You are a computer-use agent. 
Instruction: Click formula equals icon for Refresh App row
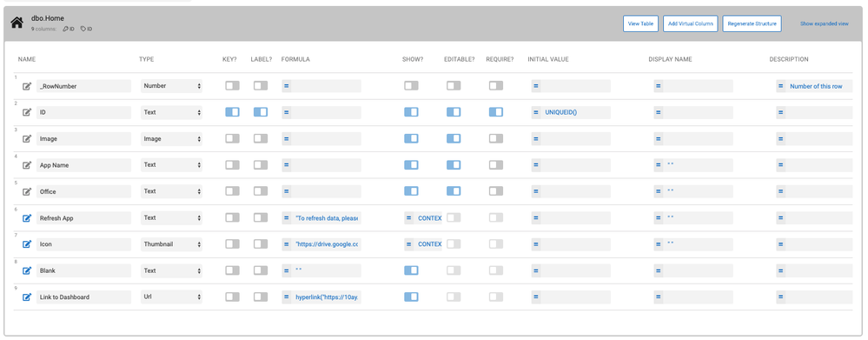[286, 218]
